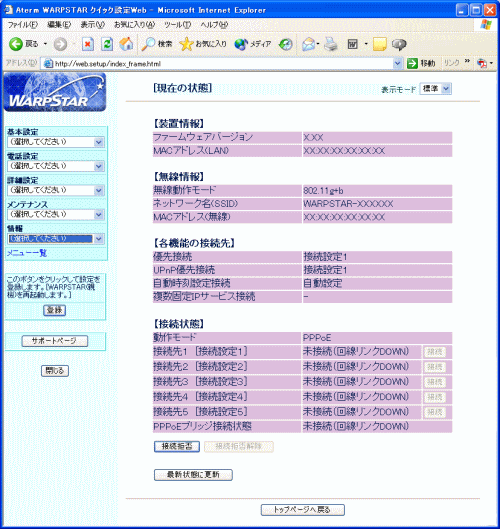Open the Media globe icon

click(x=241, y=44)
